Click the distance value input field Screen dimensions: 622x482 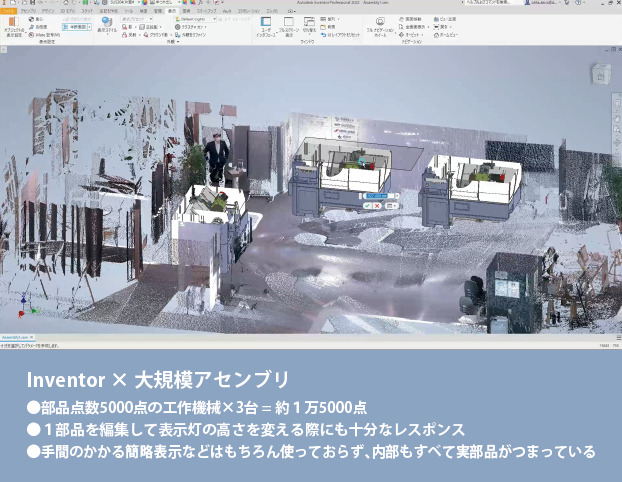(x=379, y=196)
